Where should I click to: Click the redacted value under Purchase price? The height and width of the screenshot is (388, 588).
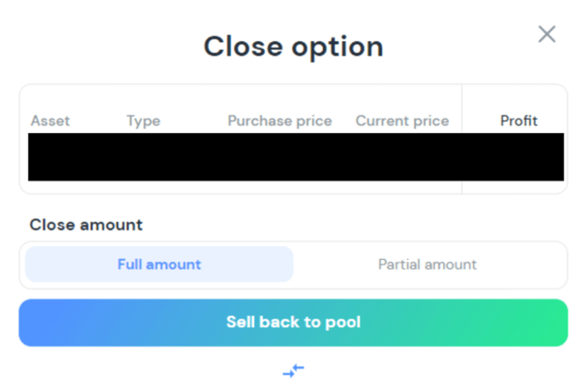[x=280, y=157]
